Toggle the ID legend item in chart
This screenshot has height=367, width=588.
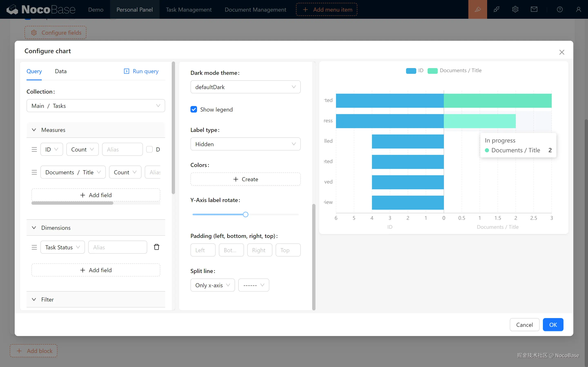coord(414,71)
